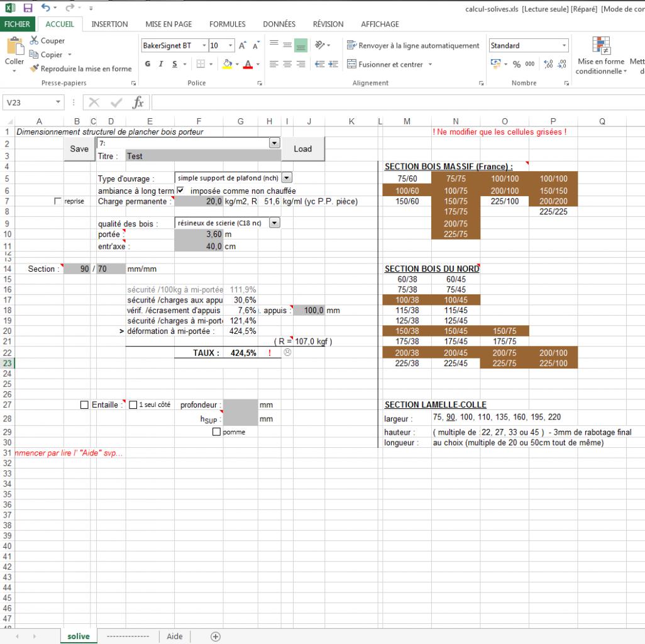645x644 pixels.
Task: Click the Paste (Coller) clipboard icon
Action: (15, 46)
